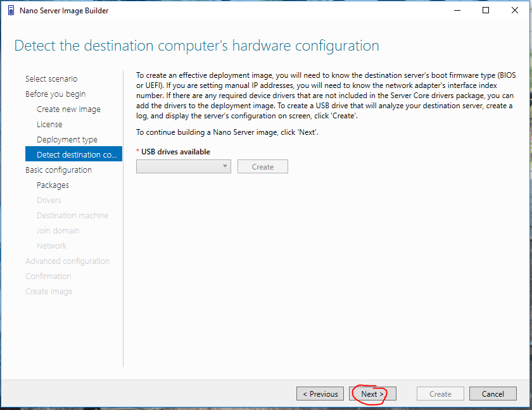532x410 pixels.
Task: Open the License step
Action: coord(49,125)
